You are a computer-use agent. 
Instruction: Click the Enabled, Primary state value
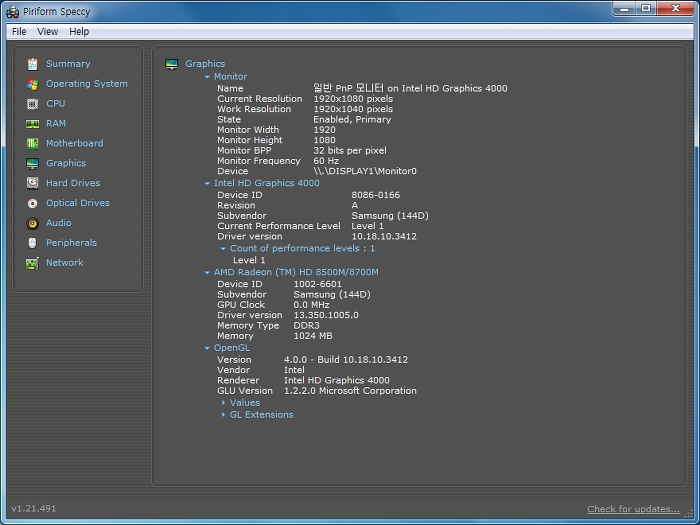[x=352, y=120]
